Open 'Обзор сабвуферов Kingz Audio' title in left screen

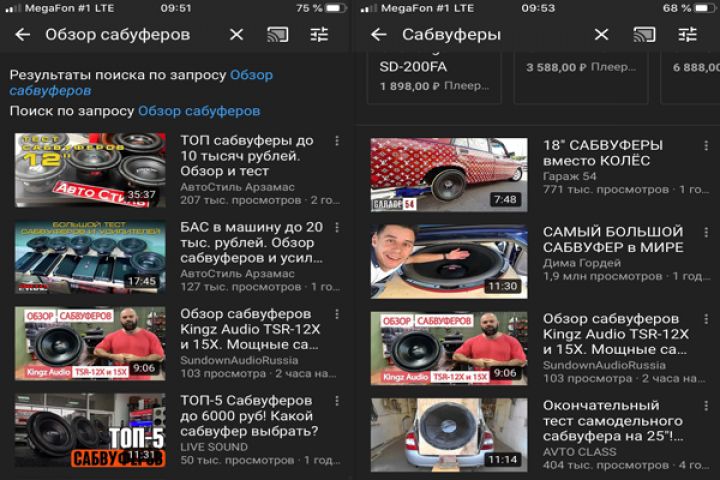pos(250,329)
